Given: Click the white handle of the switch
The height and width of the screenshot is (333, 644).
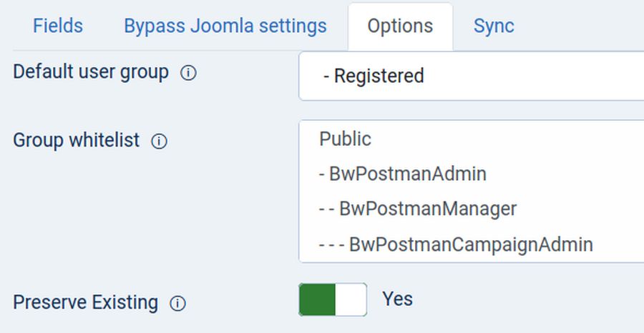Looking at the screenshot, I should click(x=351, y=299).
